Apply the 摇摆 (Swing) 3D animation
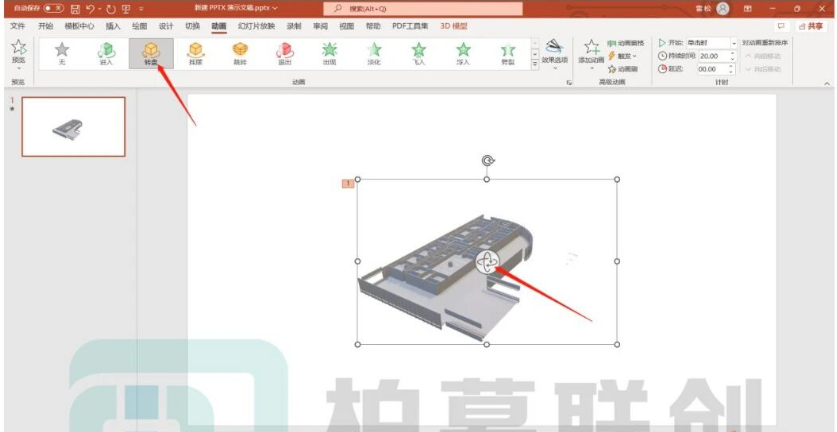This screenshot has height=432, width=837. [x=196, y=53]
